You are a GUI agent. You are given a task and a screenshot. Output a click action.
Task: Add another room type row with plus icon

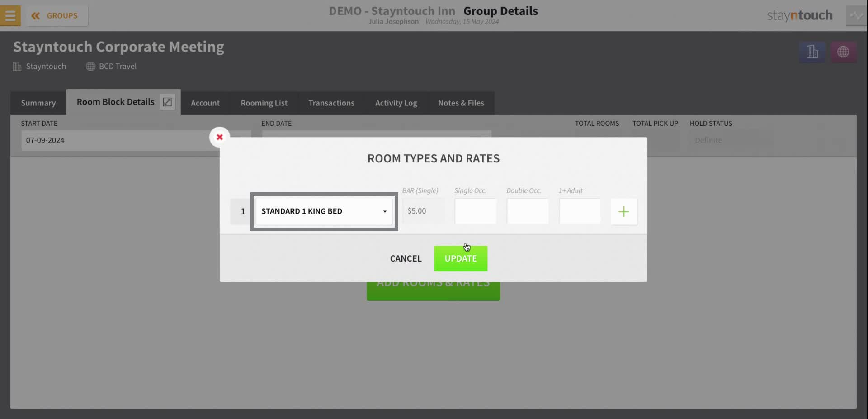(624, 211)
